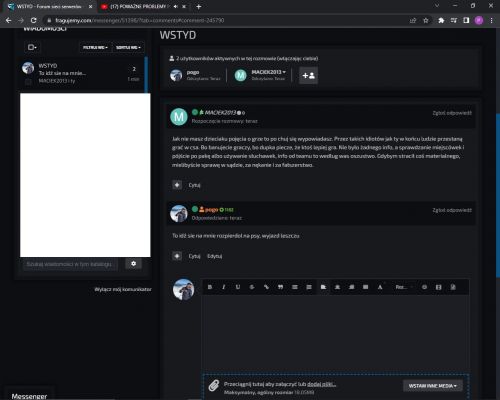Justify text in the reply editor
Image resolution: width=500 pixels, height=400 pixels.
[366, 287]
